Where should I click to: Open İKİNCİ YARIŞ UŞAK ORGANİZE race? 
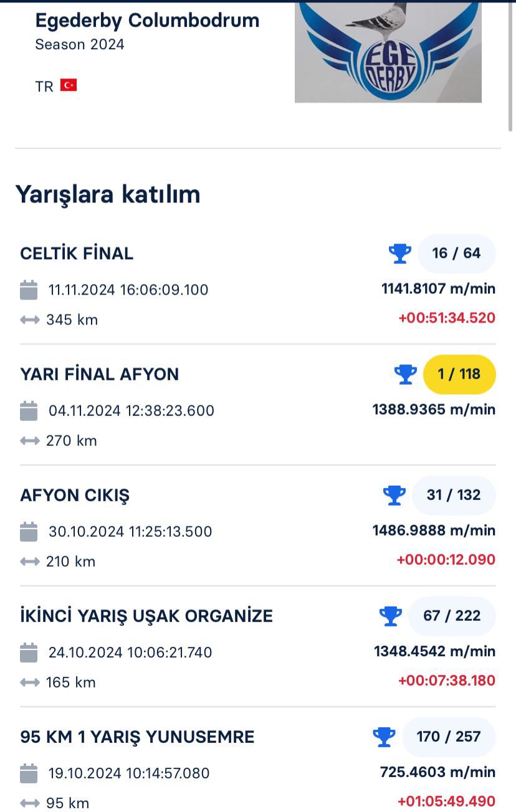146,616
